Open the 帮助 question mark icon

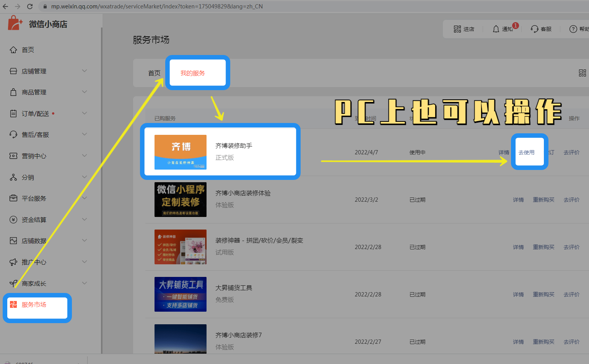click(573, 29)
